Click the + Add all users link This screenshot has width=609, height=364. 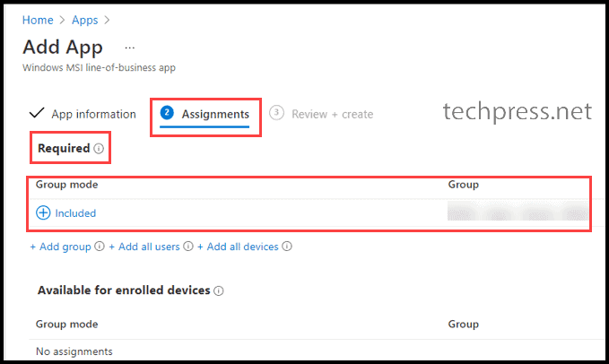click(x=144, y=247)
